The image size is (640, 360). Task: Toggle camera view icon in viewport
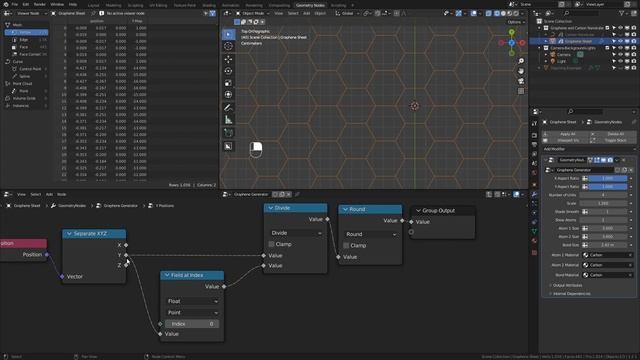click(x=521, y=81)
